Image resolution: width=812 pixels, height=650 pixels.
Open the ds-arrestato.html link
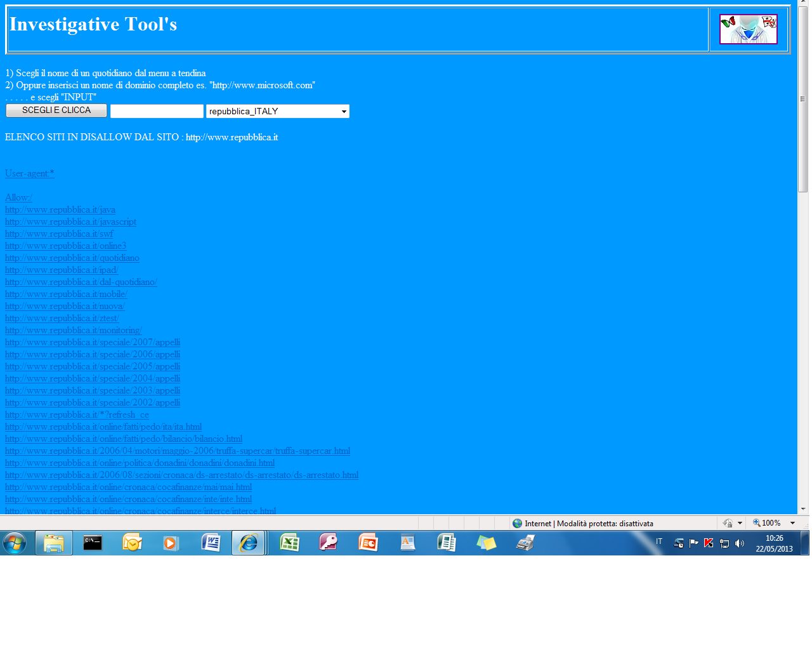pos(182,475)
